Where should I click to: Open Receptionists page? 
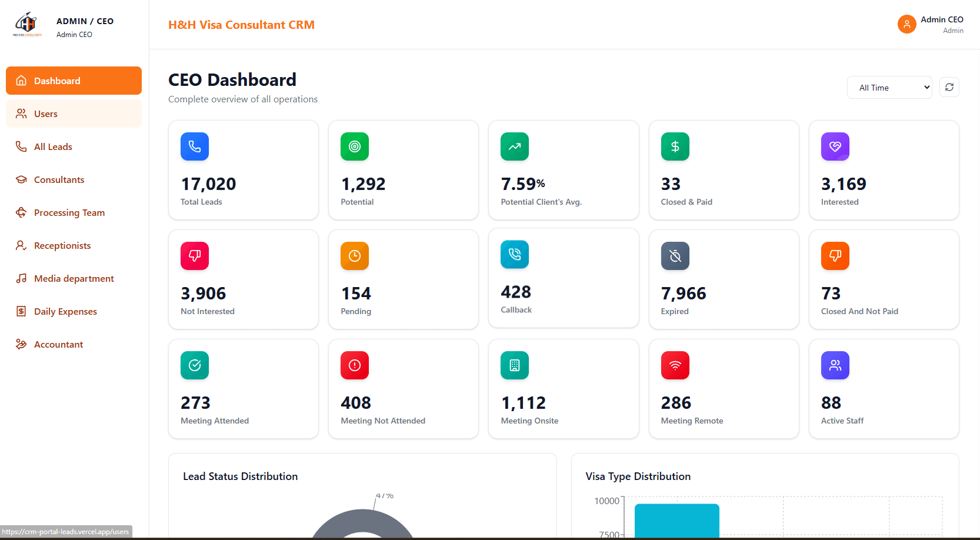[x=74, y=245]
